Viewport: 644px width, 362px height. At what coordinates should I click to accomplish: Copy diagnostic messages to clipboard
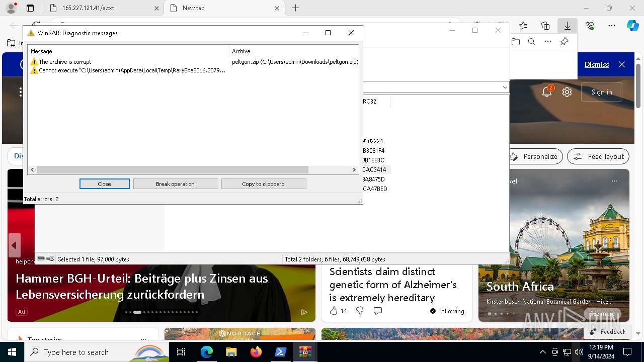coord(263,184)
